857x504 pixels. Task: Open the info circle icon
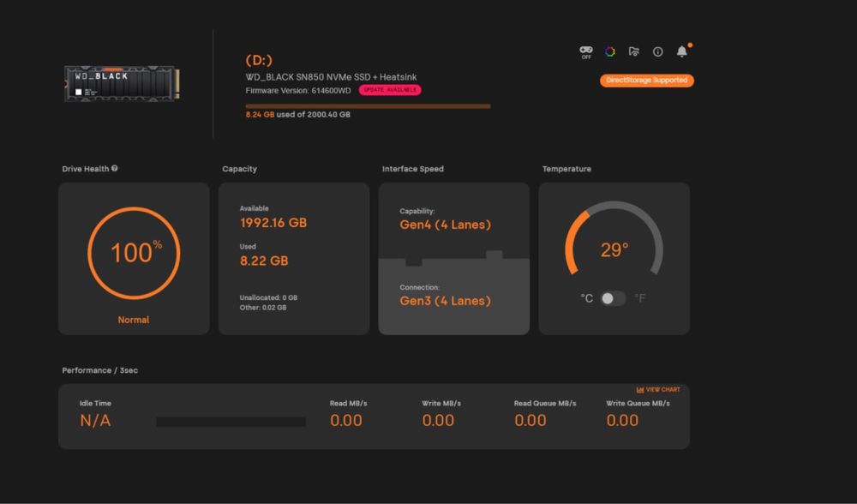[x=658, y=51]
